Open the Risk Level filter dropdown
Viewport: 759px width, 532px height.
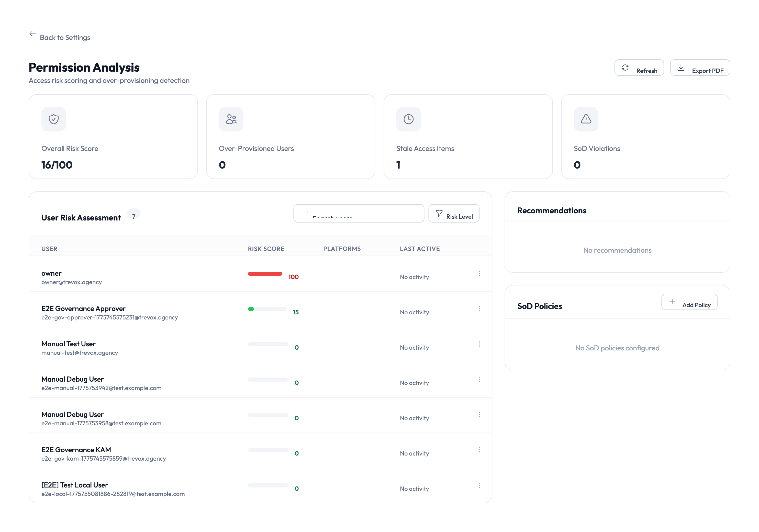coord(454,214)
